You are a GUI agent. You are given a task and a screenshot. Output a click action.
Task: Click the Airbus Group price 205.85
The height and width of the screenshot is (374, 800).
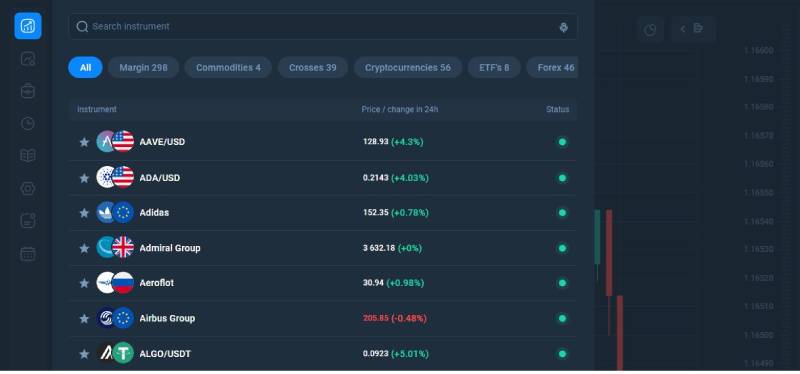(x=376, y=318)
